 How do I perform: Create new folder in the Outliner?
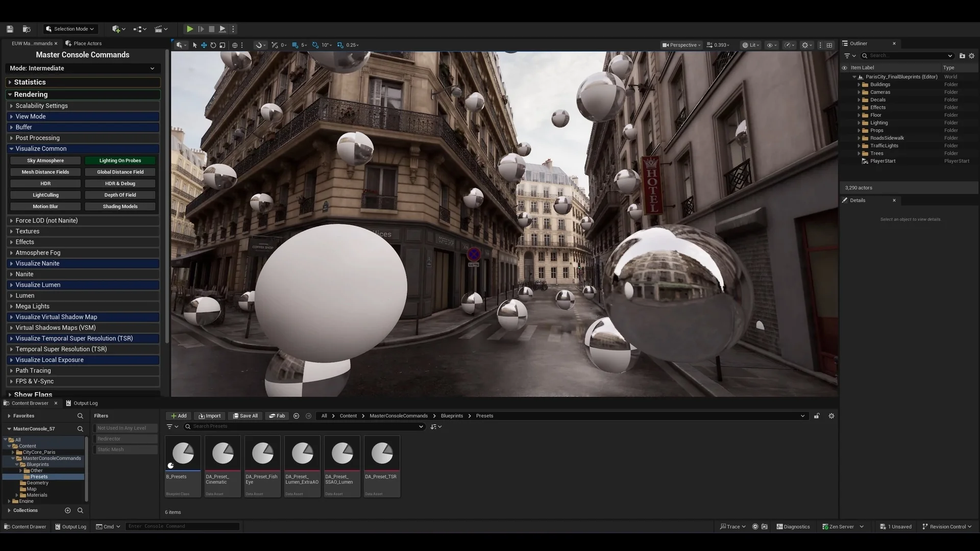pos(962,56)
